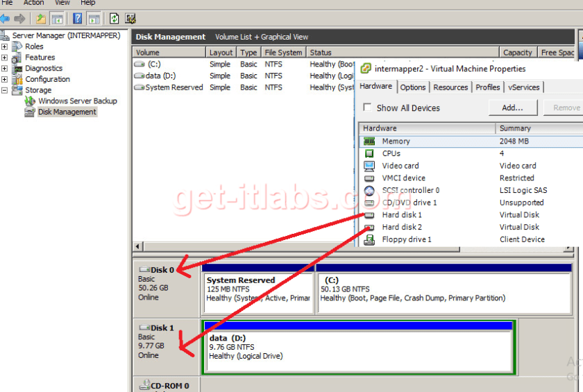Sort by the Volume column header
This screenshot has height=392, width=583.
(169, 53)
